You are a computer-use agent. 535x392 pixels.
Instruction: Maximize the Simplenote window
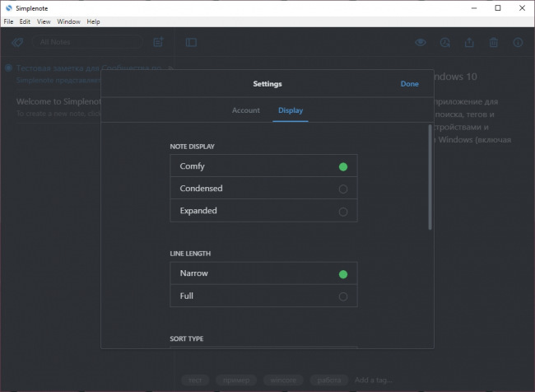click(498, 8)
